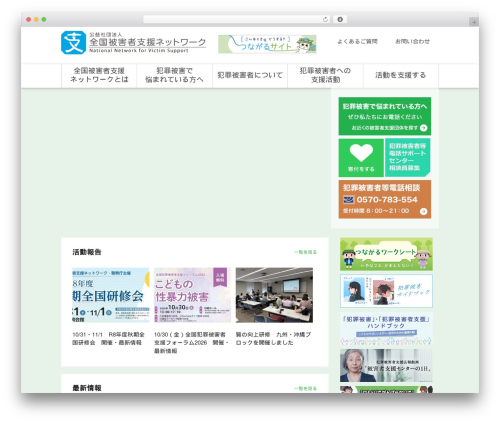Open 被害者支援センターの1日 video banner
The height and width of the screenshot is (423, 500).
[386, 365]
